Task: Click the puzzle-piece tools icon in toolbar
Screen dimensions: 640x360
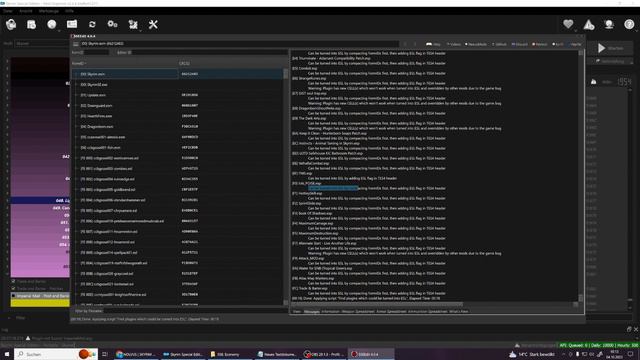Action: pyautogui.click(x=133, y=24)
